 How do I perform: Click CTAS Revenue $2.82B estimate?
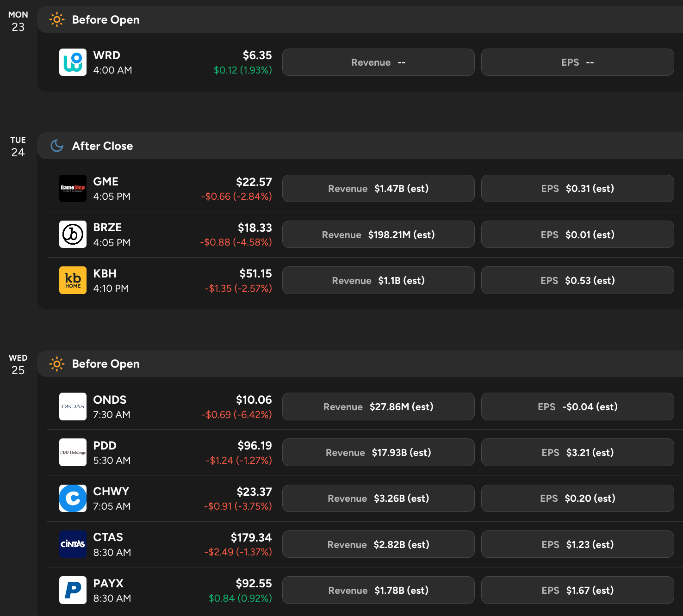379,544
